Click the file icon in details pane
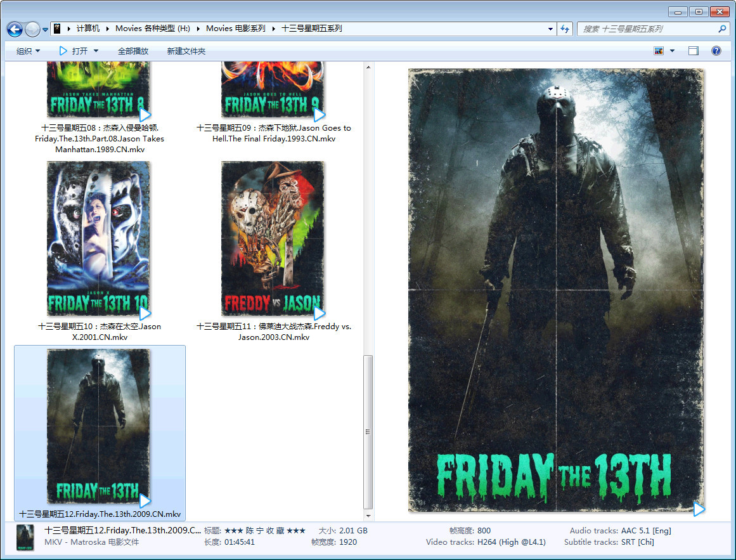This screenshot has width=736, height=560. pos(25,537)
